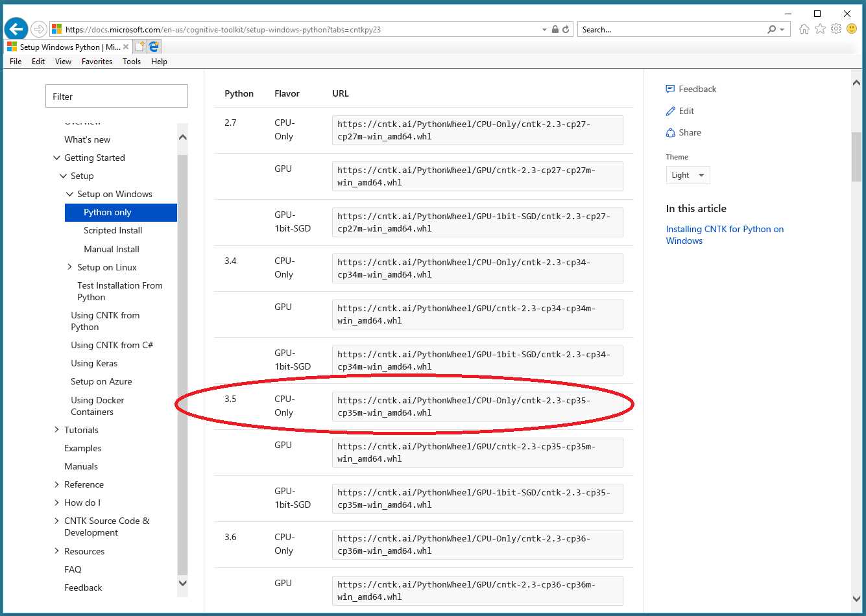Click the Python 3.5 CPU-Only wheel URL
Image resolution: width=866 pixels, height=616 pixels.
point(477,407)
